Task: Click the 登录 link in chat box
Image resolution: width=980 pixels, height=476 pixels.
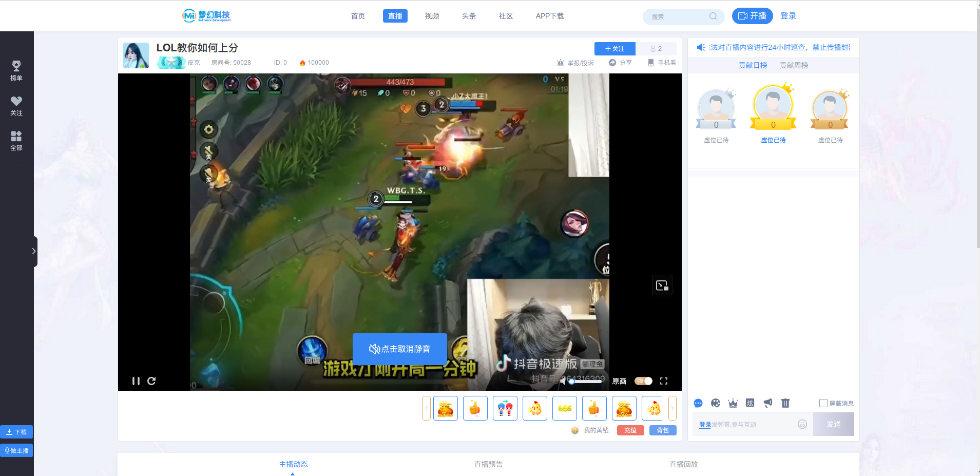Action: tap(705, 425)
